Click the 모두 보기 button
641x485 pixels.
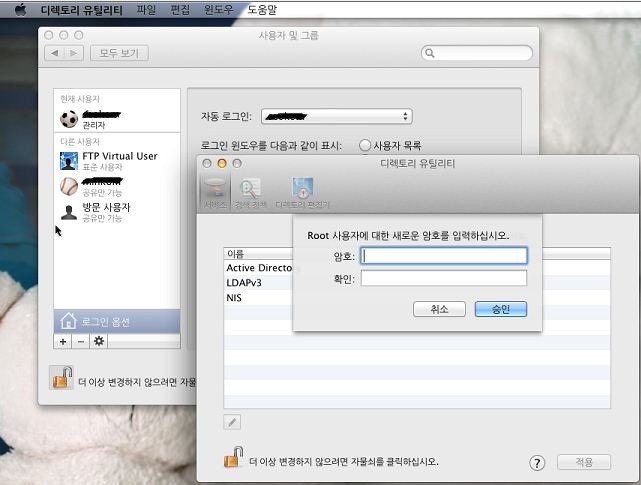tap(119, 53)
